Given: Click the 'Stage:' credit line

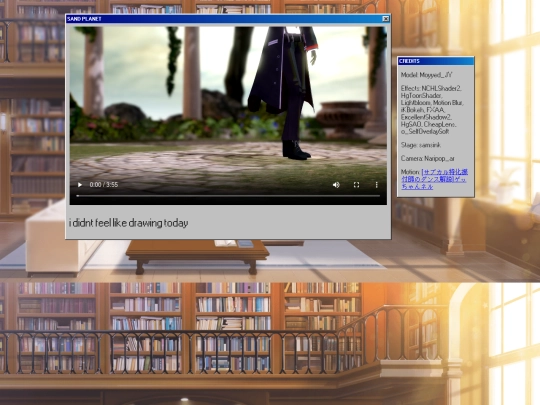Looking at the screenshot, I should 420,145.
